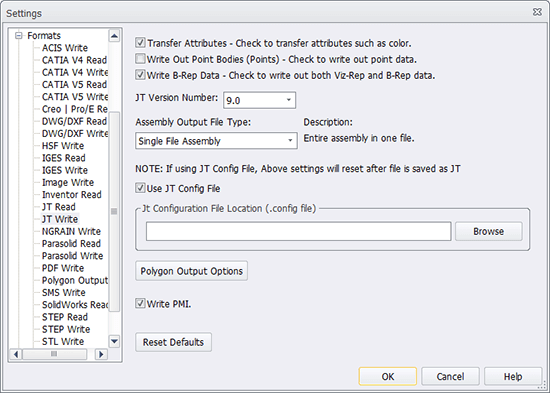Toggle the Write PMI checkbox
Screen dimensions: 550x393
click(x=140, y=303)
